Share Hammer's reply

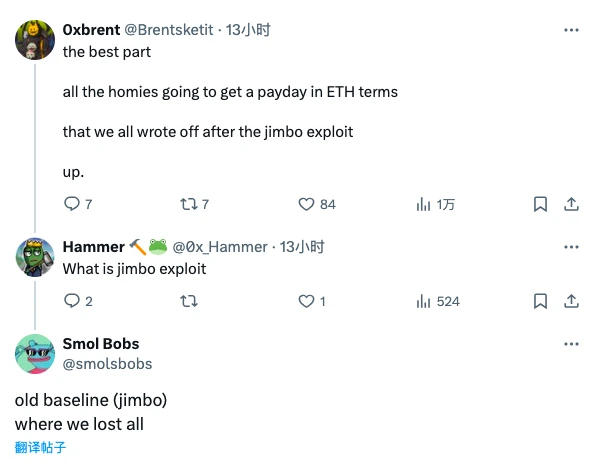(x=571, y=301)
